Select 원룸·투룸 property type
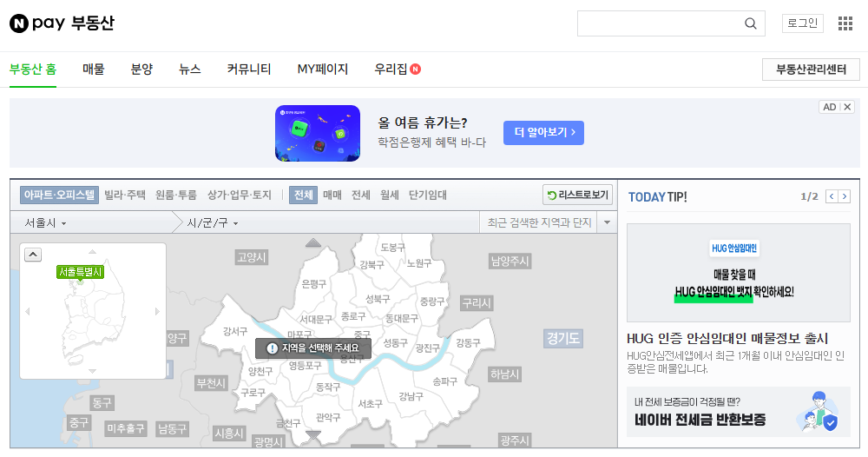This screenshot has height=457, width=868. 176,195
